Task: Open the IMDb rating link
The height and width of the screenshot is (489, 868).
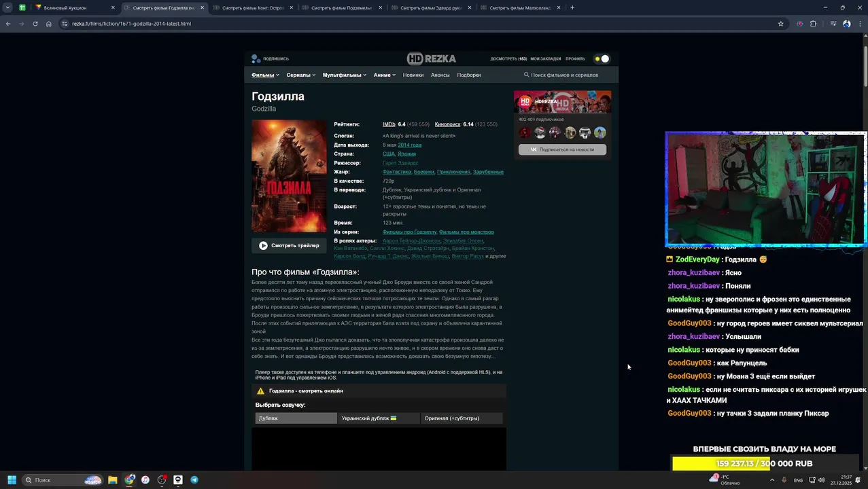Action: pyautogui.click(x=389, y=124)
